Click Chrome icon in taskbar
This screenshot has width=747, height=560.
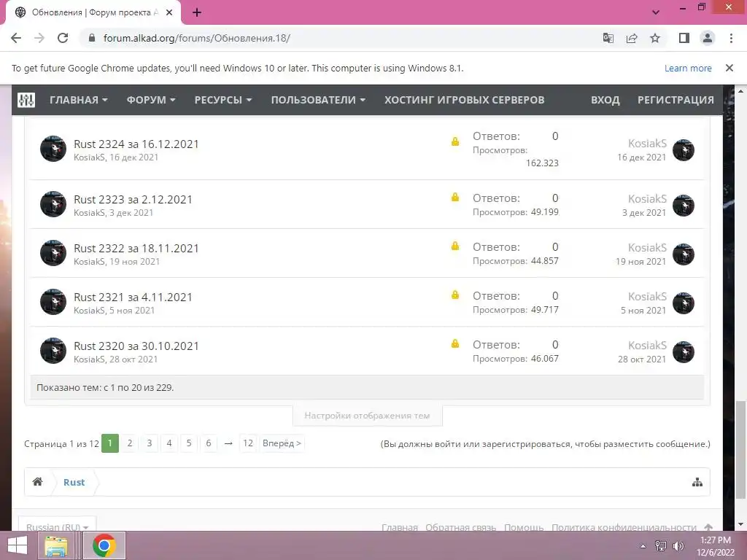point(104,545)
